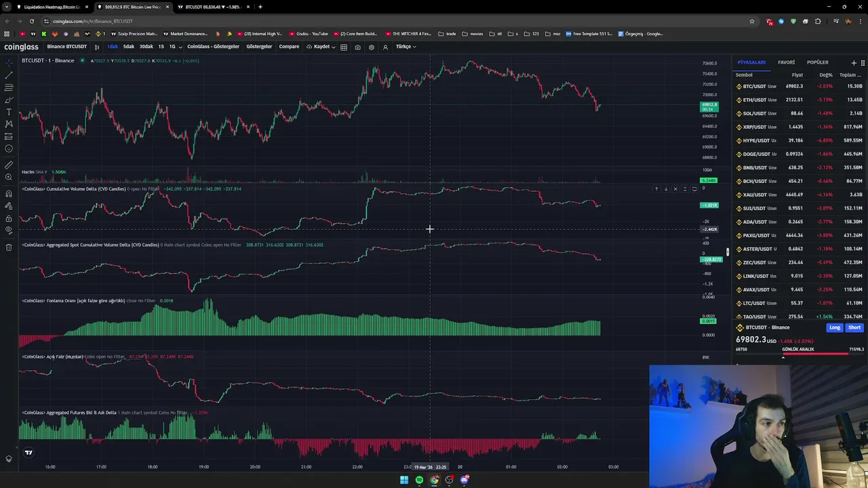868x488 pixels.
Task: Expand the timeframe interval dropdown arrow
Action: pyautogui.click(x=180, y=47)
